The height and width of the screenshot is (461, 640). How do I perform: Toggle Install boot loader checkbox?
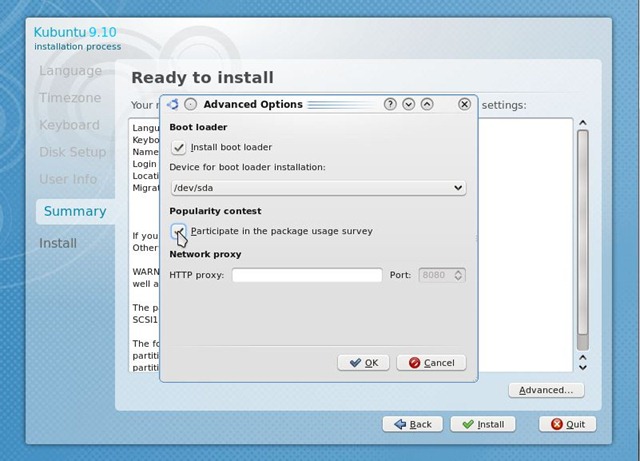tap(178, 147)
